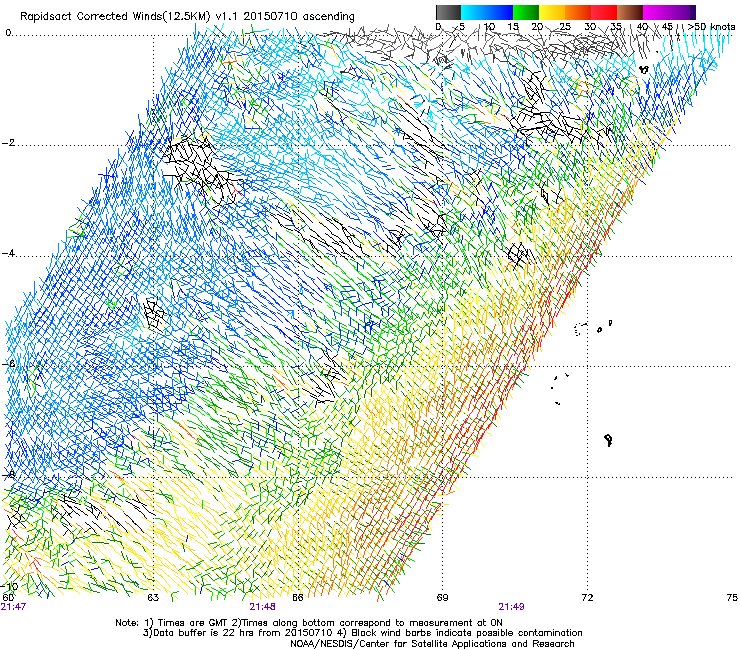Click the "Times are GMT" note line

pos(309,623)
